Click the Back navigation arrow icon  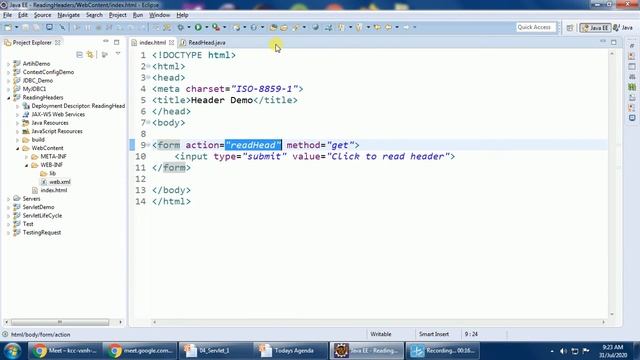pyautogui.click(x=389, y=27)
